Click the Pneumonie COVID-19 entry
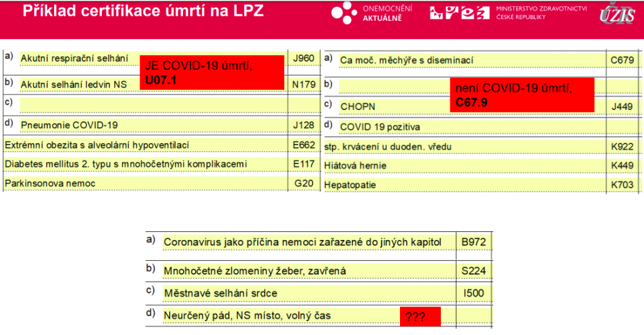The width and height of the screenshot is (644, 335). [69, 125]
